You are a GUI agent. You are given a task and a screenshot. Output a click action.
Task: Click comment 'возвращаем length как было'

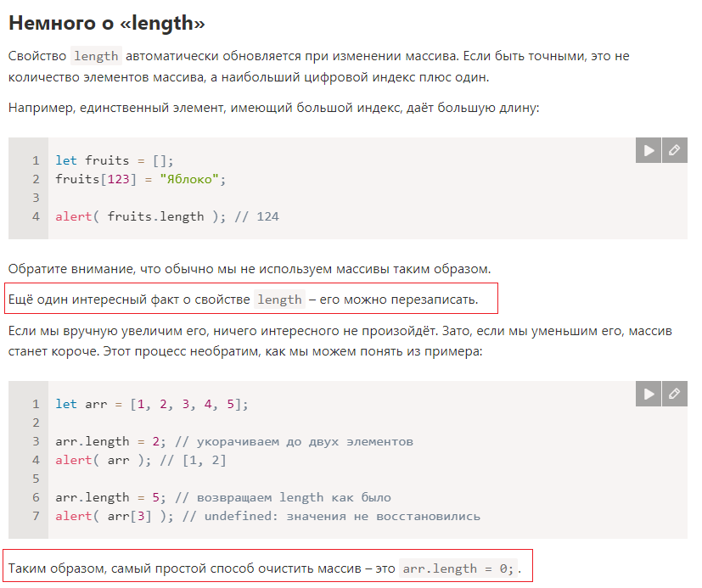point(294,497)
